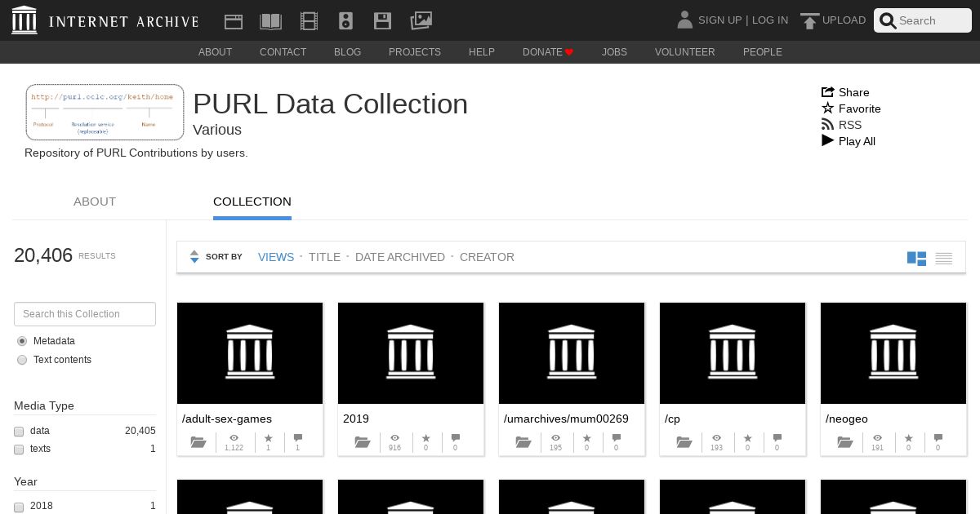Select the Text contents radio button

pos(22,360)
